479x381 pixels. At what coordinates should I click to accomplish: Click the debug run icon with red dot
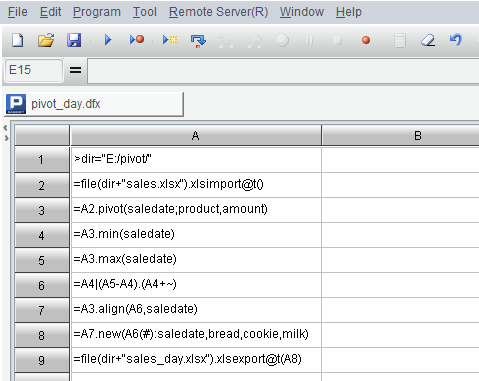tap(137, 40)
